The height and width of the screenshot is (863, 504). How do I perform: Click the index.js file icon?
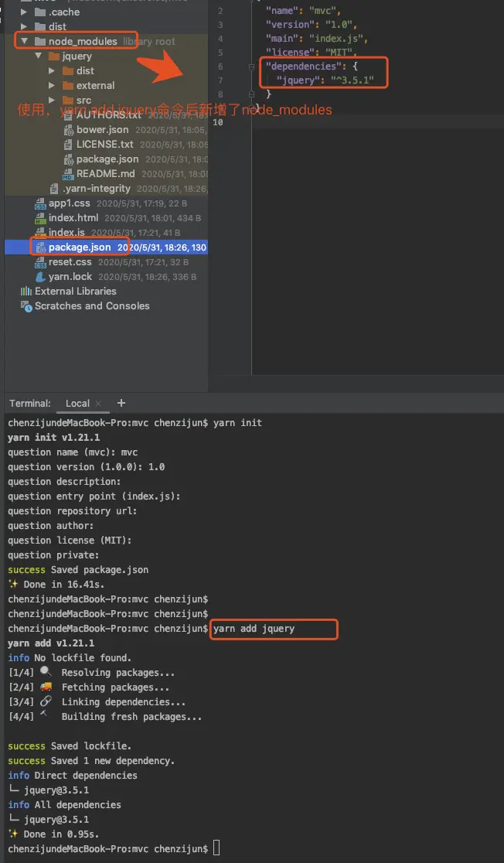pyautogui.click(x=40, y=233)
